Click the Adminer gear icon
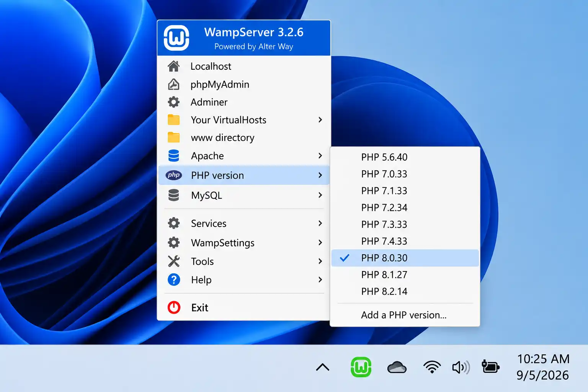588x392 pixels. click(x=174, y=102)
